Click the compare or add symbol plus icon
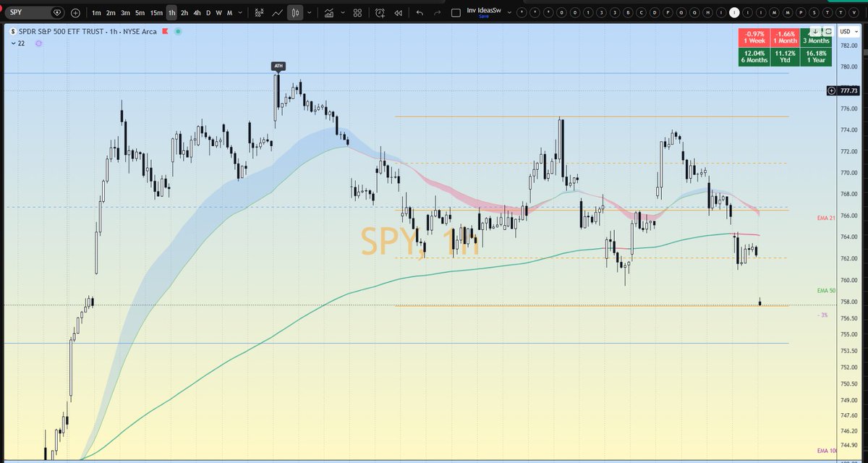This screenshot has width=868, height=463. click(75, 13)
